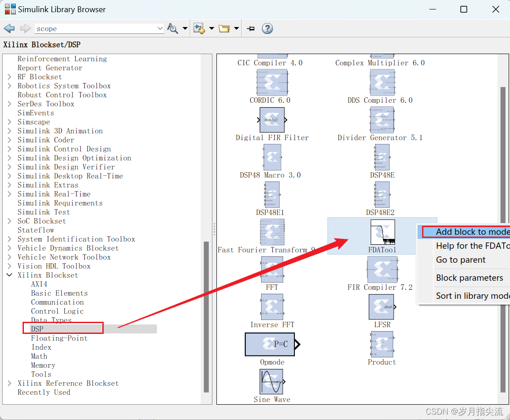Select the DSP48E block icon
Screen dimensions: 510x420
point(382,157)
